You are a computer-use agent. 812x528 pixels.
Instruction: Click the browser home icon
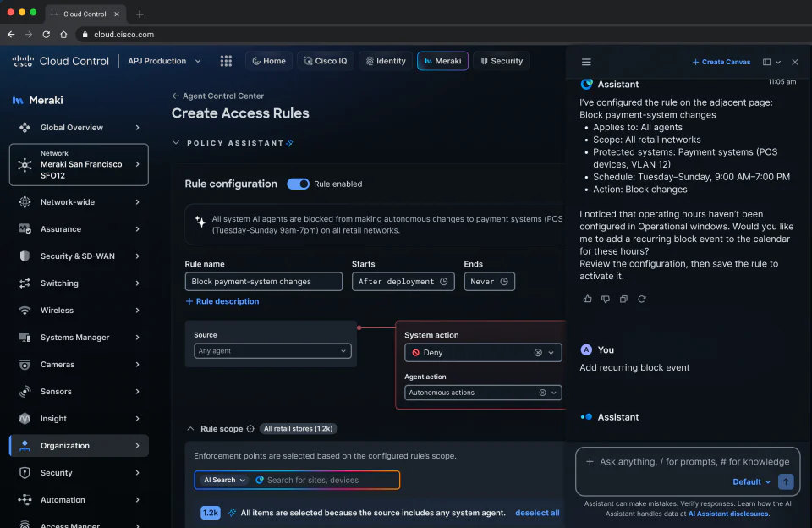63,35
